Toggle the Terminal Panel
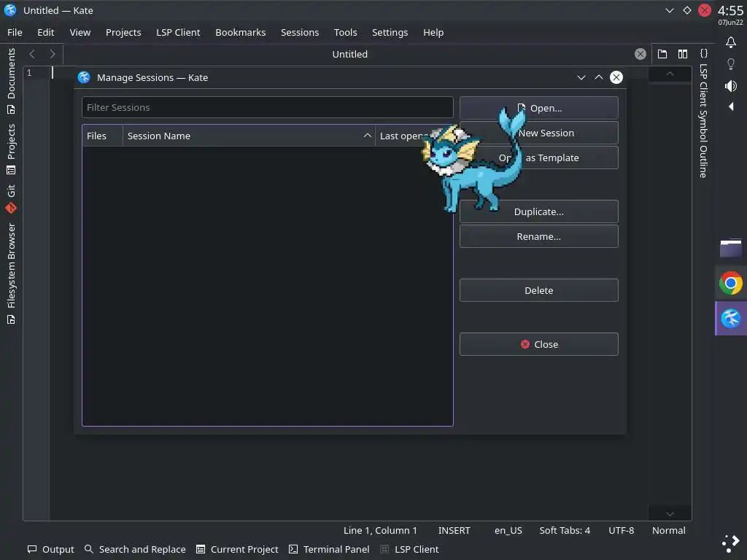The height and width of the screenshot is (560, 747). [329, 550]
